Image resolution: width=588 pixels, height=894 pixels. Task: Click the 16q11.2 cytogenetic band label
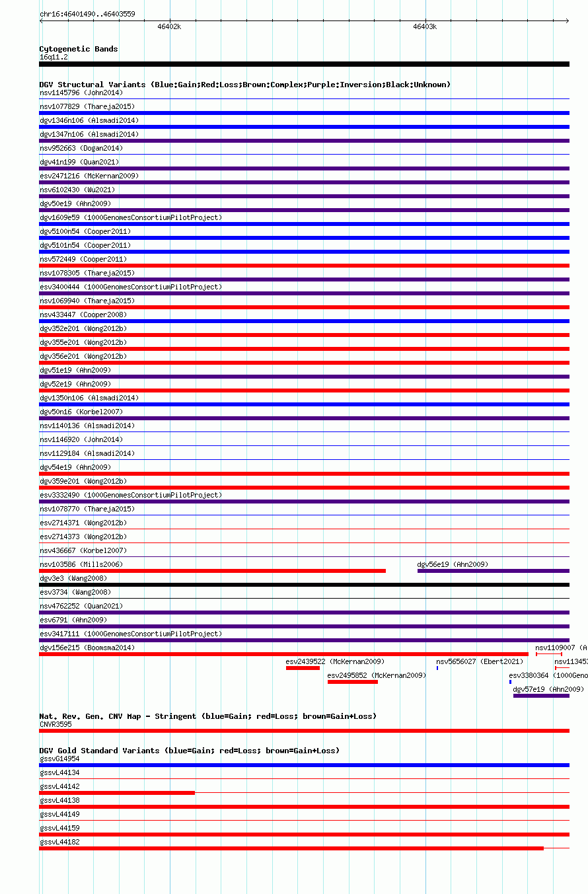coord(54,57)
